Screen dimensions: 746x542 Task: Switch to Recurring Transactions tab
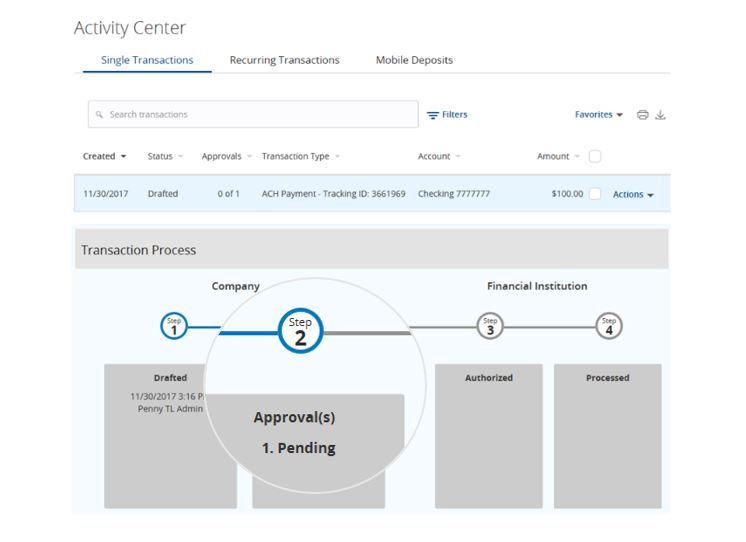(x=285, y=60)
